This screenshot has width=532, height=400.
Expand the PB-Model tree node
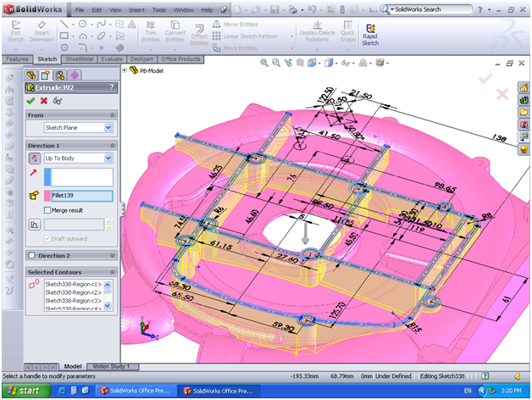(x=125, y=70)
